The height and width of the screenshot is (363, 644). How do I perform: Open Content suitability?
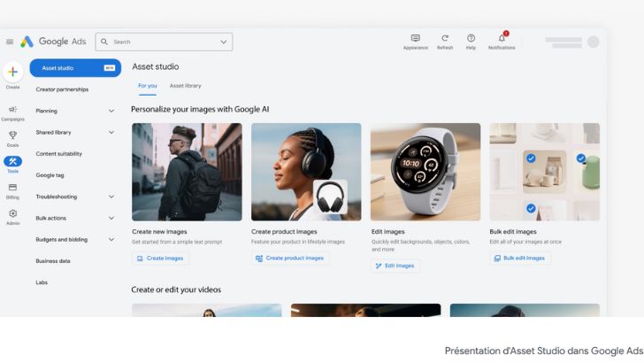[58, 154]
